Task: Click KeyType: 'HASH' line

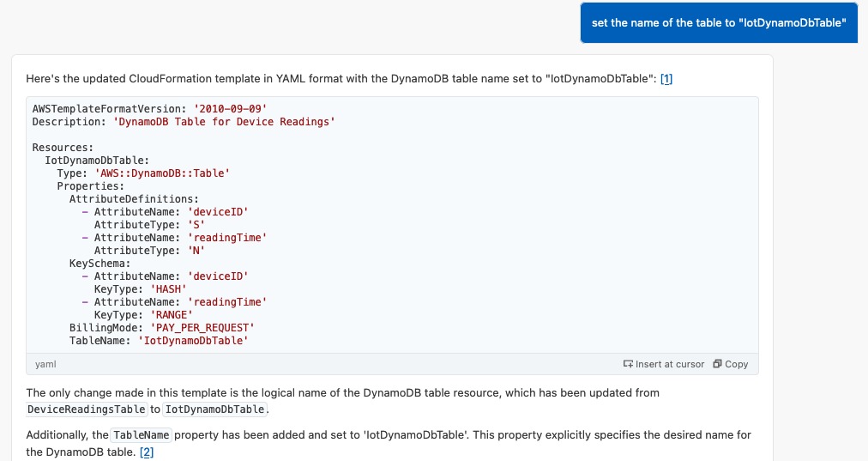Action: coord(140,289)
